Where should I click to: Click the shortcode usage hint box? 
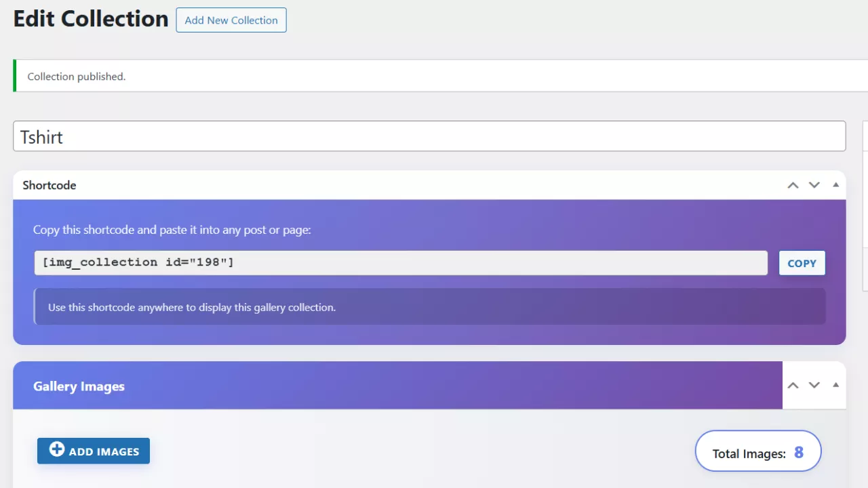pyautogui.click(x=430, y=307)
